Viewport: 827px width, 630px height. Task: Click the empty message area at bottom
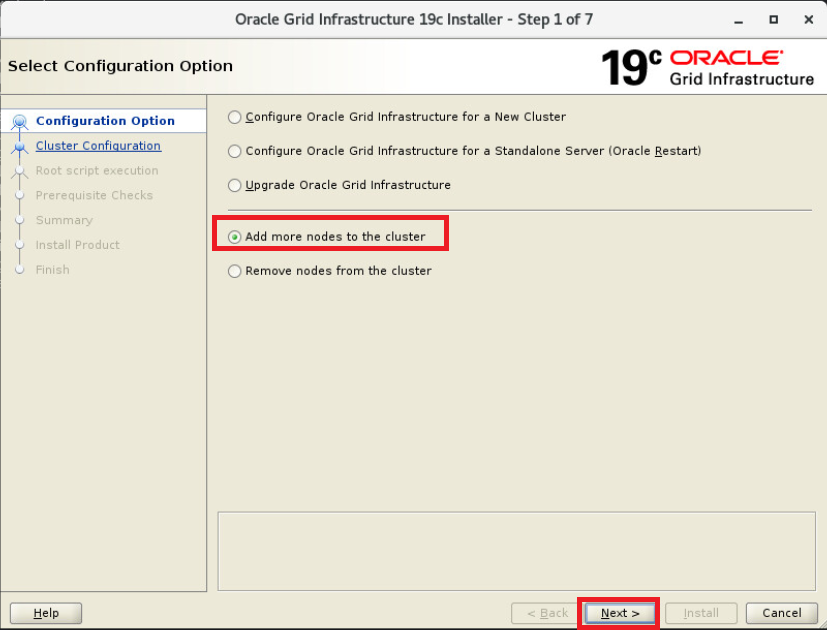[516, 551]
